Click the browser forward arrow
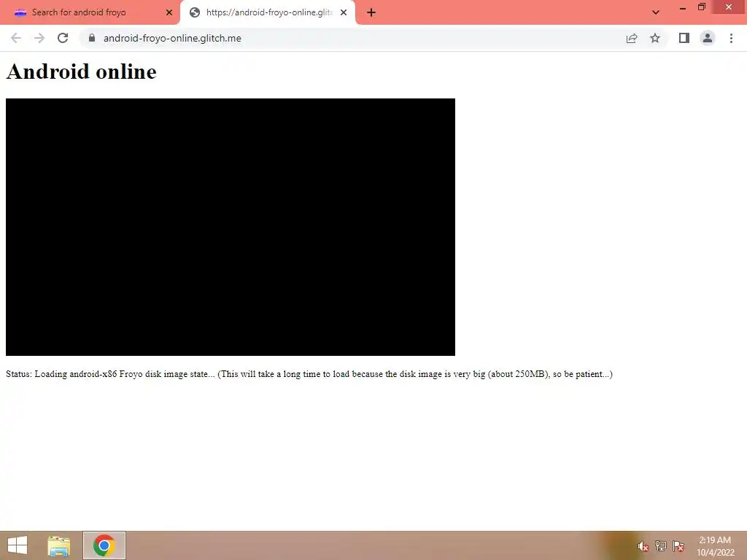This screenshot has height=560, width=747. point(39,38)
